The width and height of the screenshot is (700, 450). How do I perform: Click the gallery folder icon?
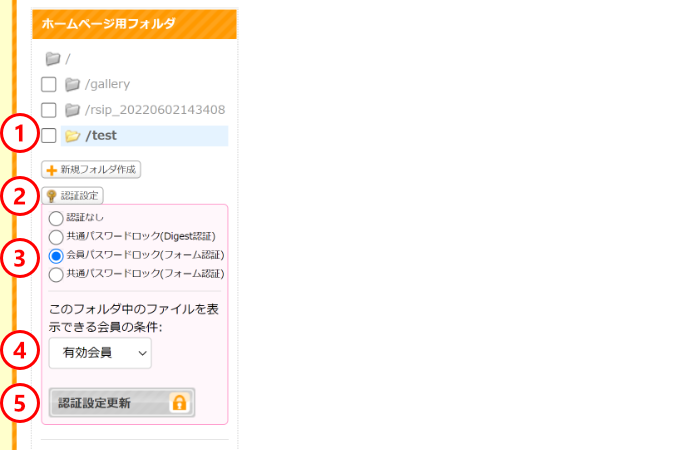pos(72,84)
